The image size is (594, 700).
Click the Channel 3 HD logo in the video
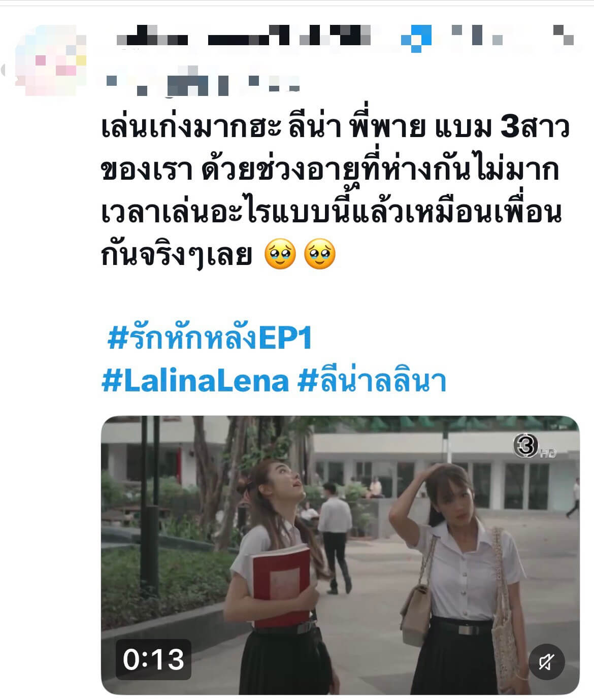535,447
